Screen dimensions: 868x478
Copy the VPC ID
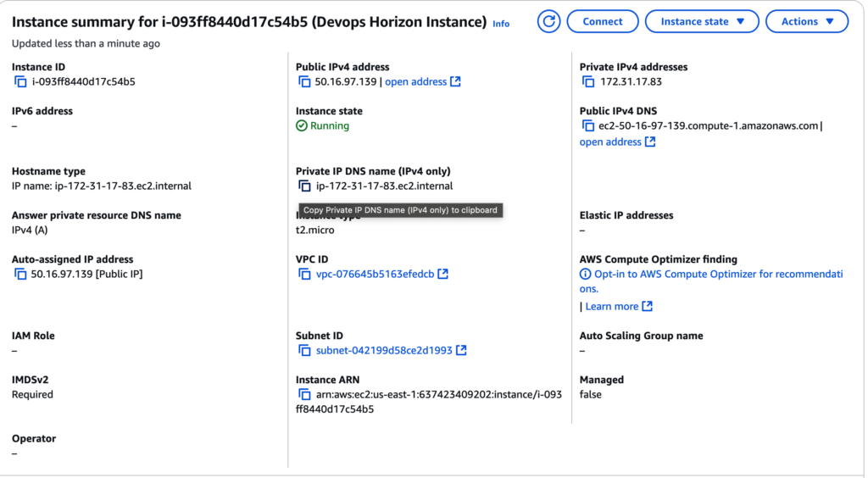pos(304,275)
